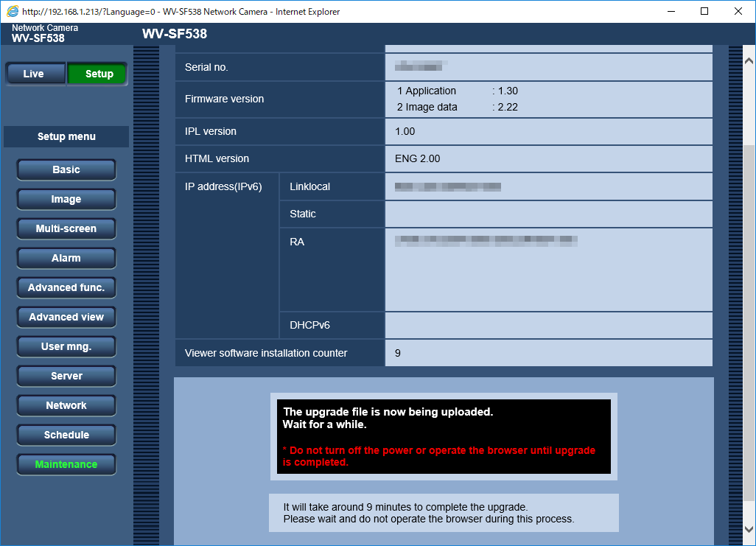Click the Serial no. label
Image resolution: width=756 pixels, height=546 pixels.
click(x=206, y=67)
